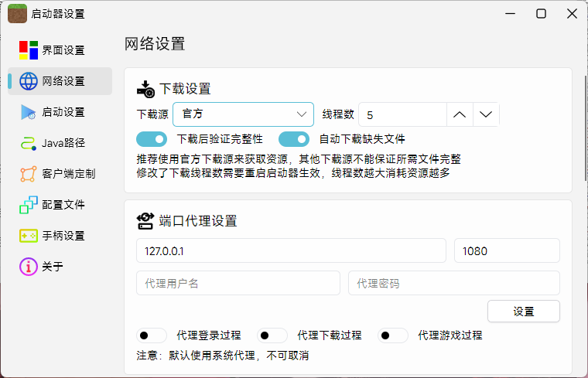Increase 线程数 with the up arrow

click(460, 114)
